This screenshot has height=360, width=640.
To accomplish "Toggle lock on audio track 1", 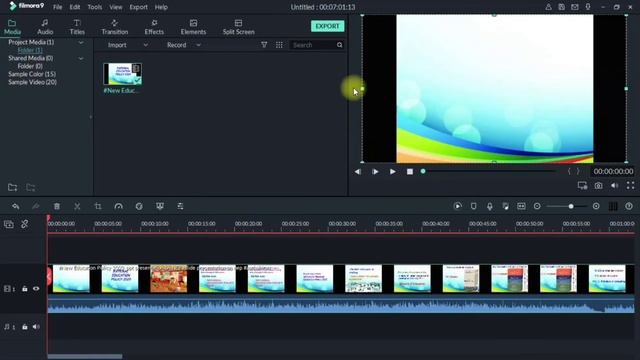I will (24, 327).
